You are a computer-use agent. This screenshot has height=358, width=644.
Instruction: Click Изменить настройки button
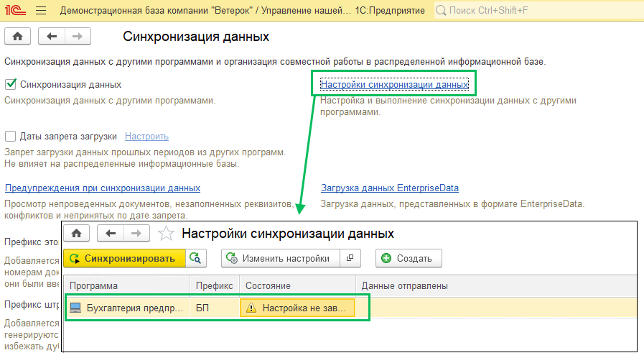[x=281, y=258]
